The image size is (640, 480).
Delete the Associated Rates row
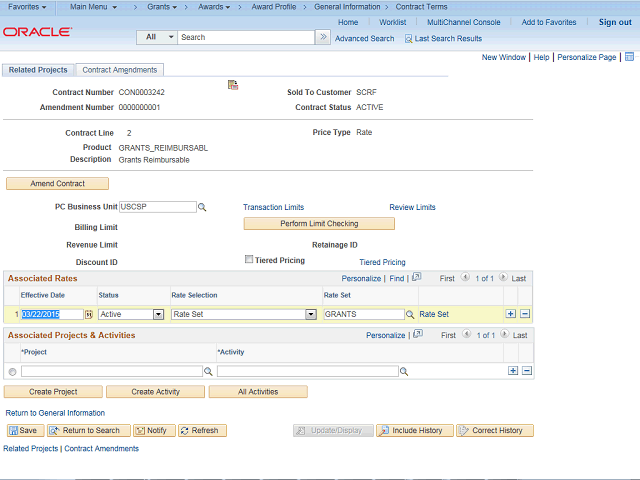[x=525, y=314]
